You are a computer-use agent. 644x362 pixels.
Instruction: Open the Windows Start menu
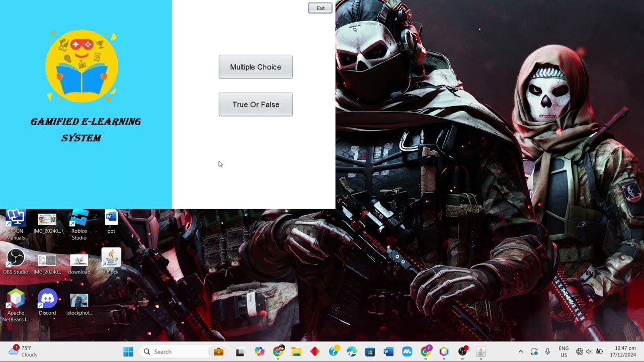coord(128,352)
